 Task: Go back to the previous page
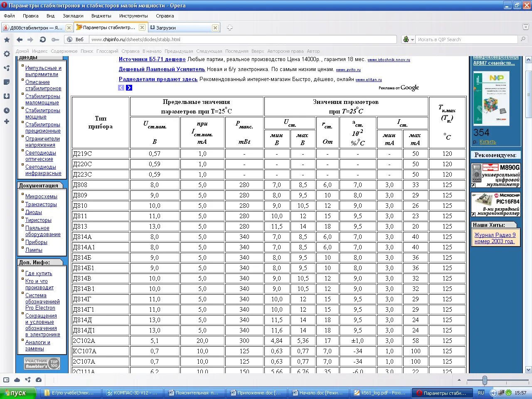click(x=20, y=39)
